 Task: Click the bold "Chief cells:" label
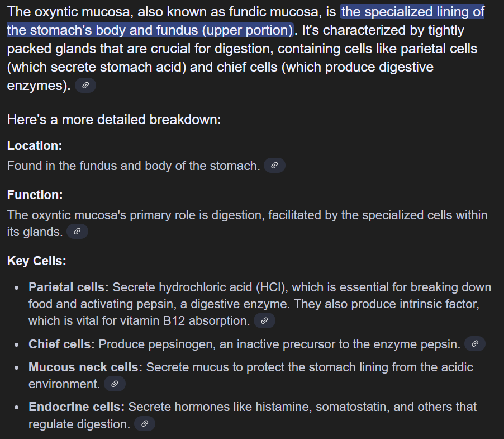(x=61, y=344)
